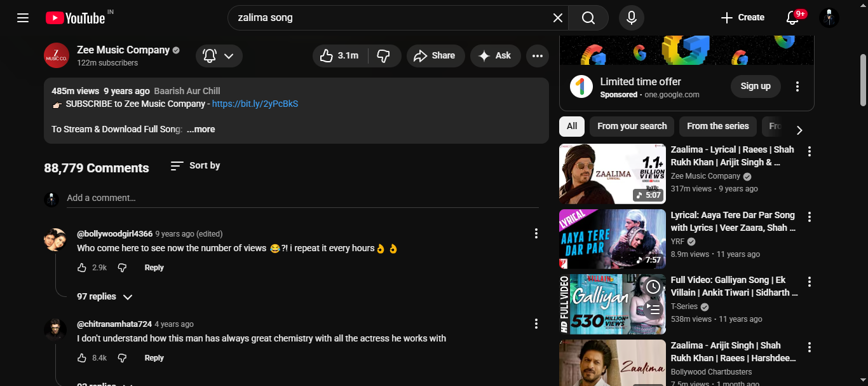Open one.google.com sponsored link
Viewport: 868px width, 386px height.
tap(672, 95)
